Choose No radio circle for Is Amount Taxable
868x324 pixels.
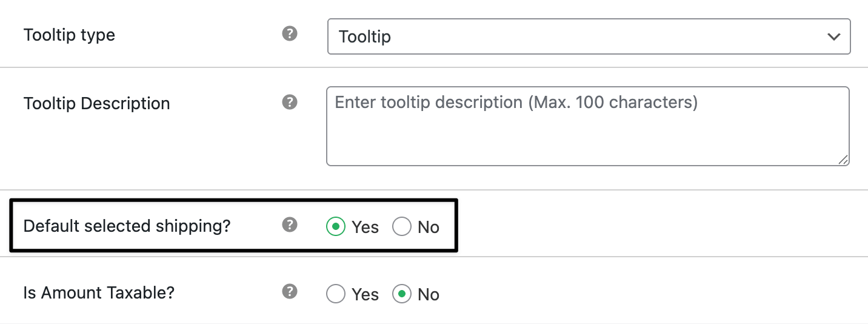(401, 294)
